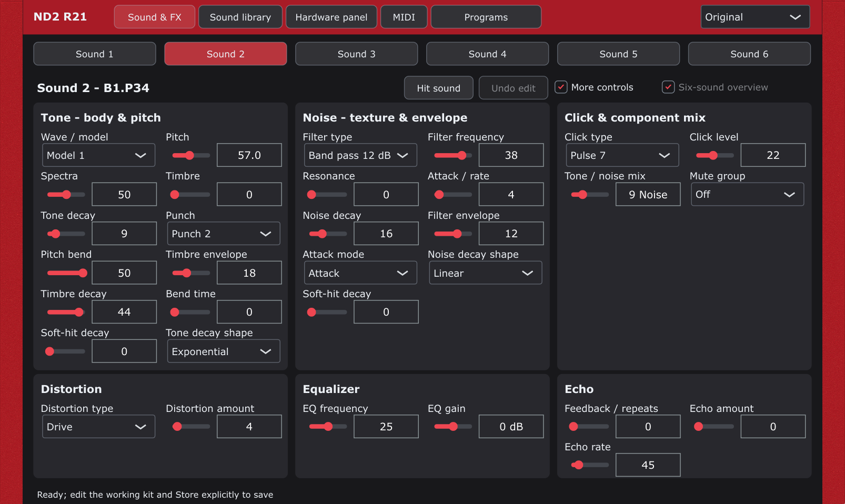Image resolution: width=845 pixels, height=504 pixels.
Task: Go to the MIDI tab
Action: pyautogui.click(x=404, y=17)
